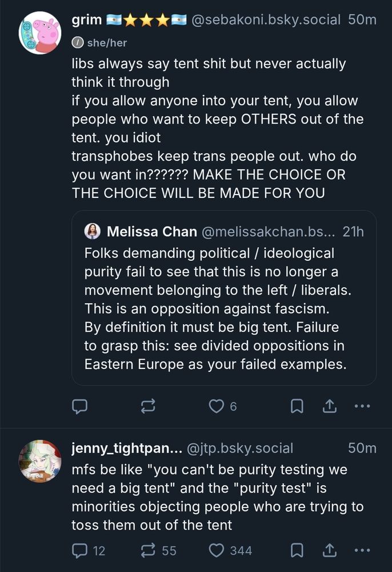The width and height of the screenshot is (392, 572).
Task: Reply to grim's post
Action: 79,406
